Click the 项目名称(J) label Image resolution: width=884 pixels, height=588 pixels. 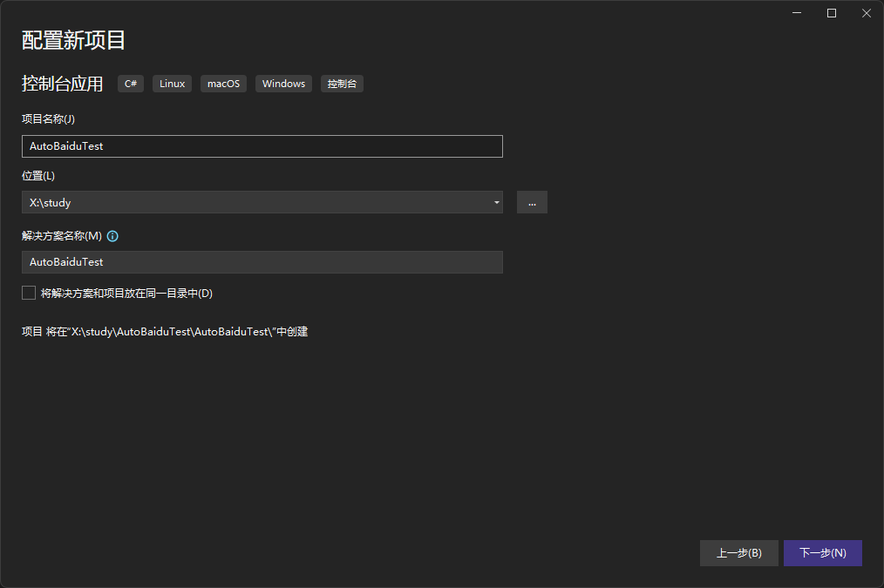49,118
